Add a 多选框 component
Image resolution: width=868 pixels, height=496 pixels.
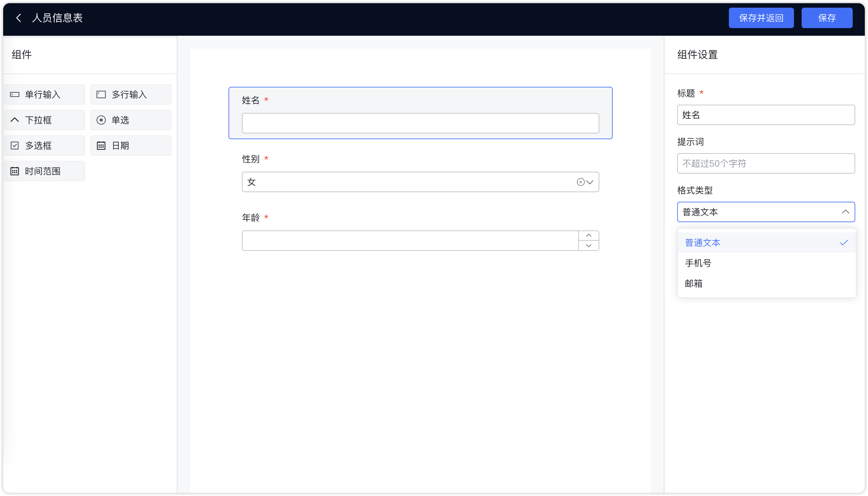point(45,146)
